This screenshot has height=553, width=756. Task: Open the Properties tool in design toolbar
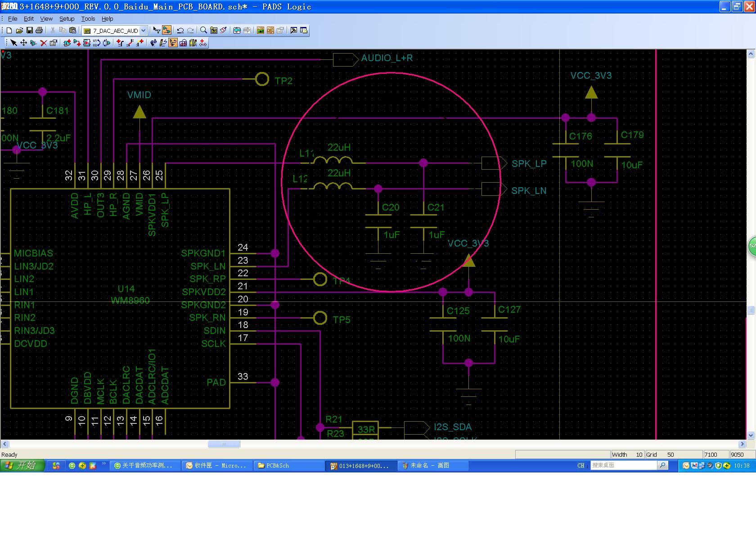coord(53,43)
